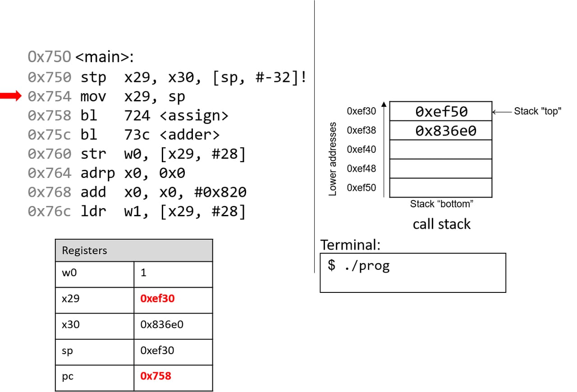The image size is (577, 392).
Task: Click the empty stack cell at 0xef48
Action: pyautogui.click(x=441, y=169)
